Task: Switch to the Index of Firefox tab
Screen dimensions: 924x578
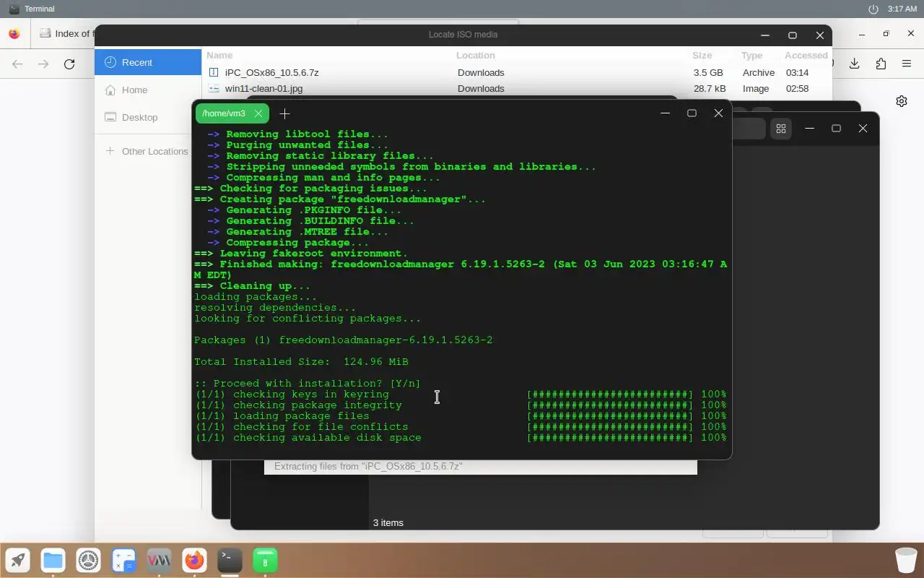Action: [65, 33]
